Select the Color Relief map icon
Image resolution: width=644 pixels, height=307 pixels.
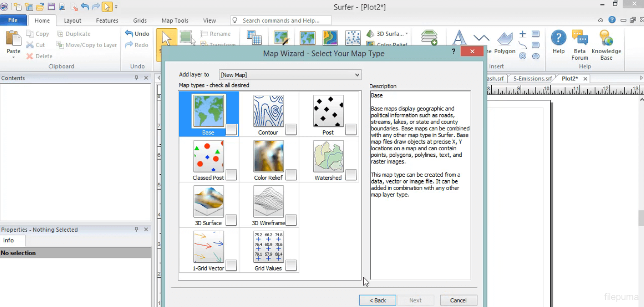click(269, 156)
